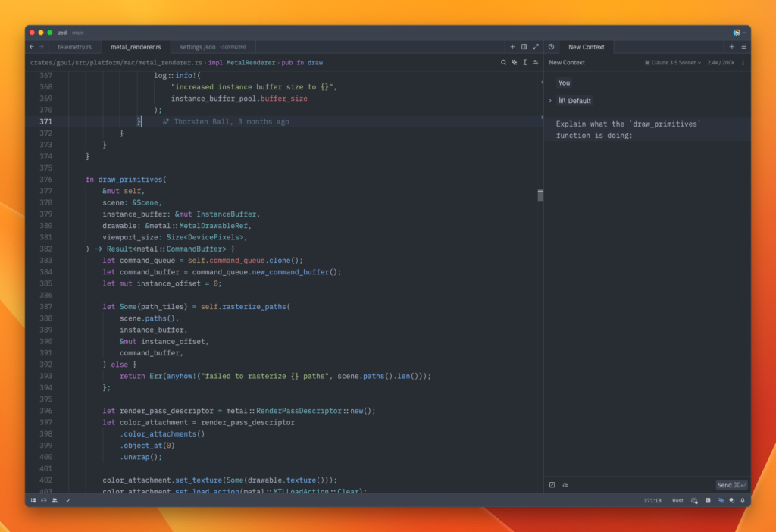
Task: Select the New Context assistant tab
Action: tap(586, 47)
